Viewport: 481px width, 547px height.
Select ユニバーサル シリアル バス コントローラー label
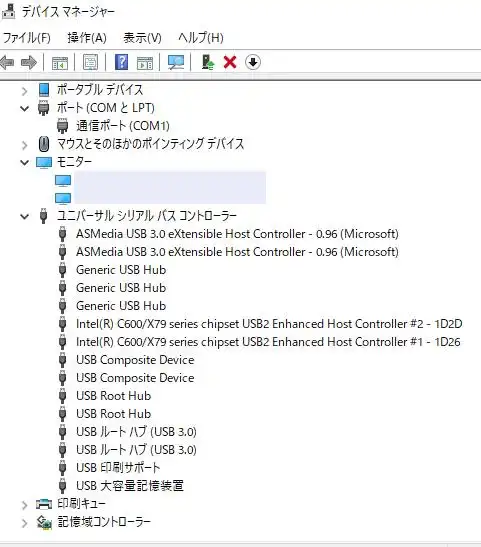point(147,216)
